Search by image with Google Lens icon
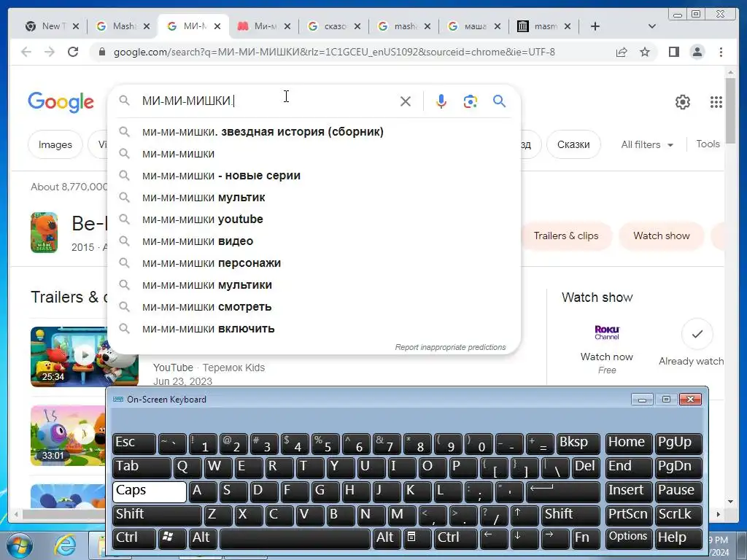 pyautogui.click(x=471, y=101)
